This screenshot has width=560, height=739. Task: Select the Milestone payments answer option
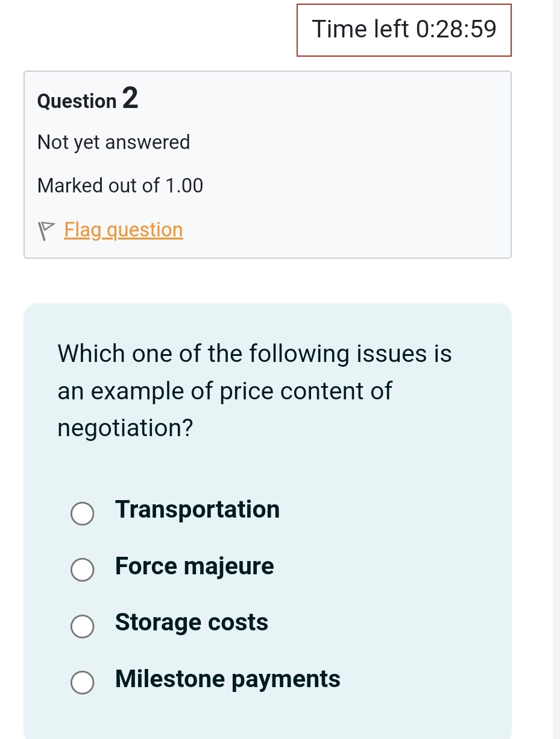click(x=83, y=682)
